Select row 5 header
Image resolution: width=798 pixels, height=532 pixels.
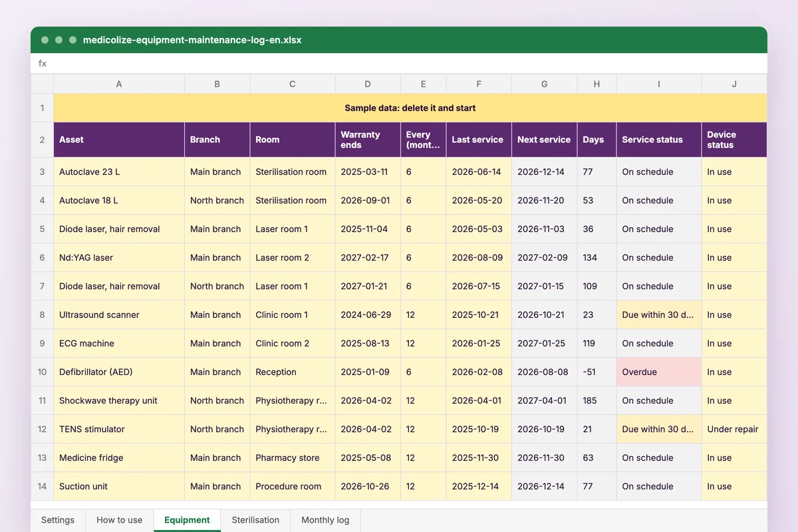click(x=42, y=229)
